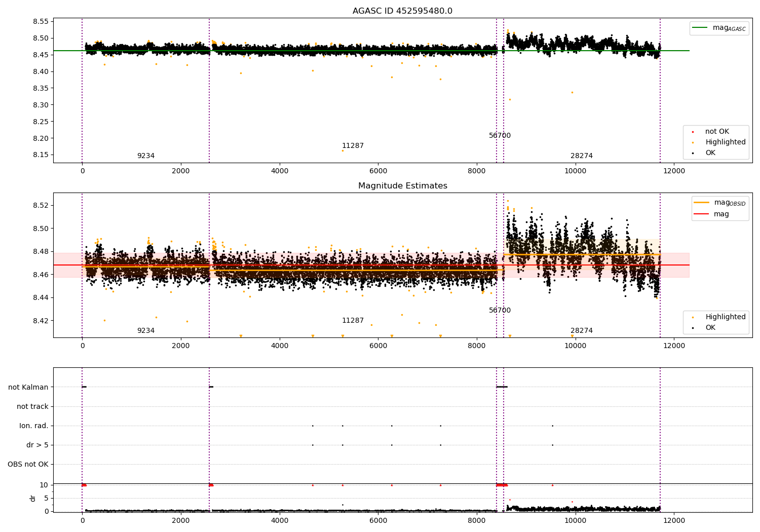Click the 'Ion. rad.' axis label
The image size is (760, 532).
coord(34,426)
